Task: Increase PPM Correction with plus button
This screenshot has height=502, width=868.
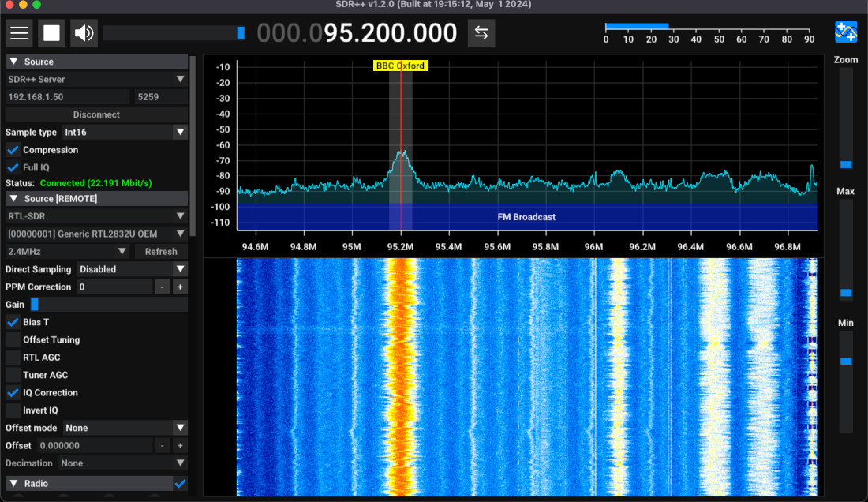Action: [180, 287]
